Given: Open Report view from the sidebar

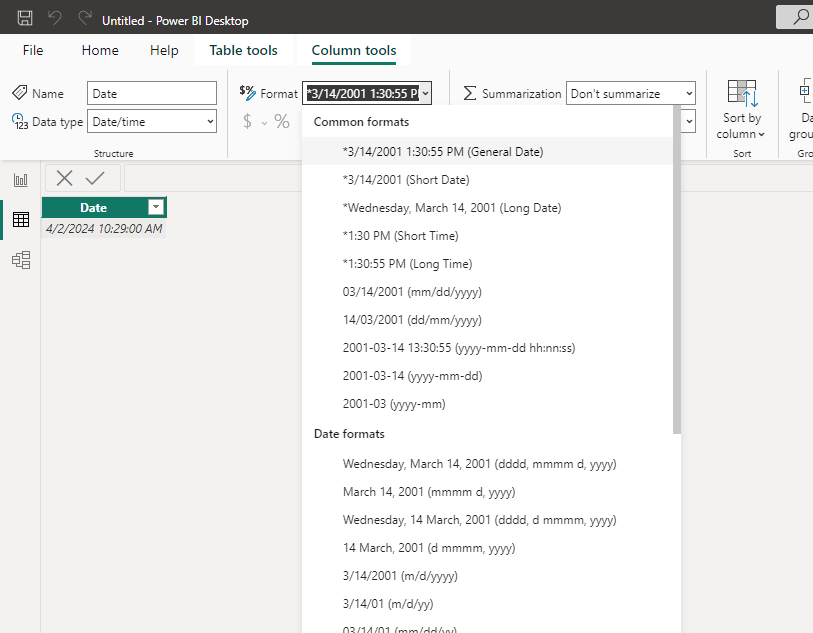Looking at the screenshot, I should point(21,180).
